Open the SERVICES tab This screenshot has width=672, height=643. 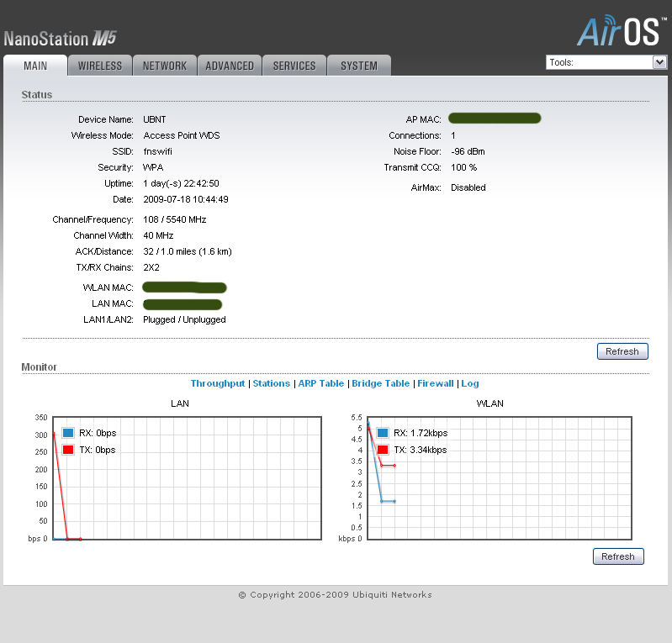[294, 66]
